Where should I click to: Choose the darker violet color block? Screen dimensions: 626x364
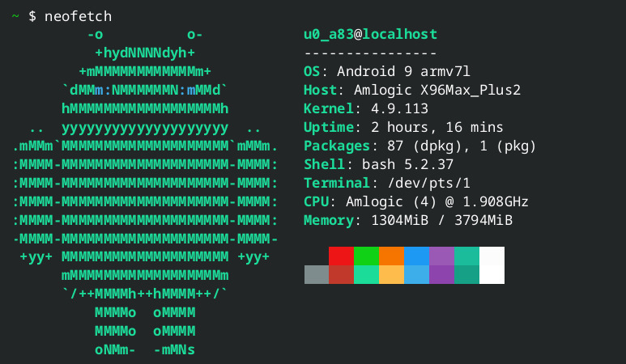tap(441, 275)
